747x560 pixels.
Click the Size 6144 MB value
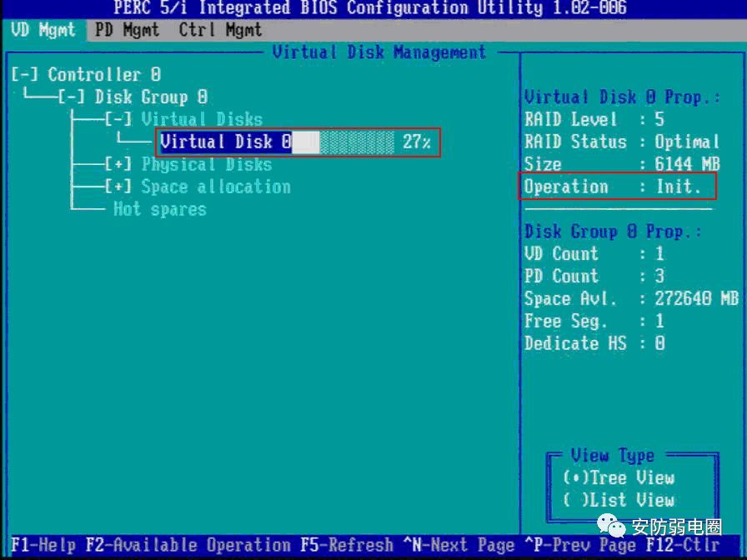point(687,164)
